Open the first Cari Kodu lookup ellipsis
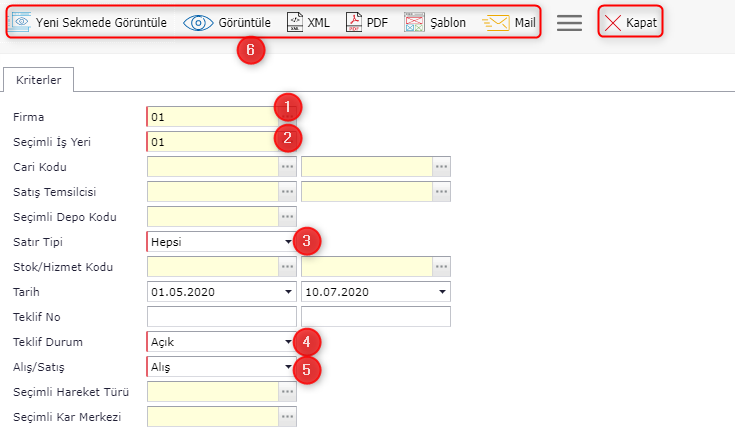 pyautogui.click(x=288, y=166)
